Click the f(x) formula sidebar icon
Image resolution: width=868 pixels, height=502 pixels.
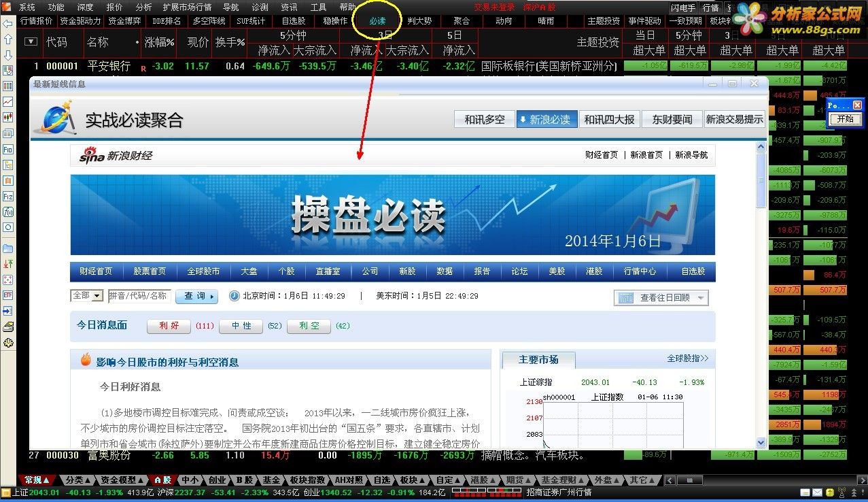click(x=8, y=212)
